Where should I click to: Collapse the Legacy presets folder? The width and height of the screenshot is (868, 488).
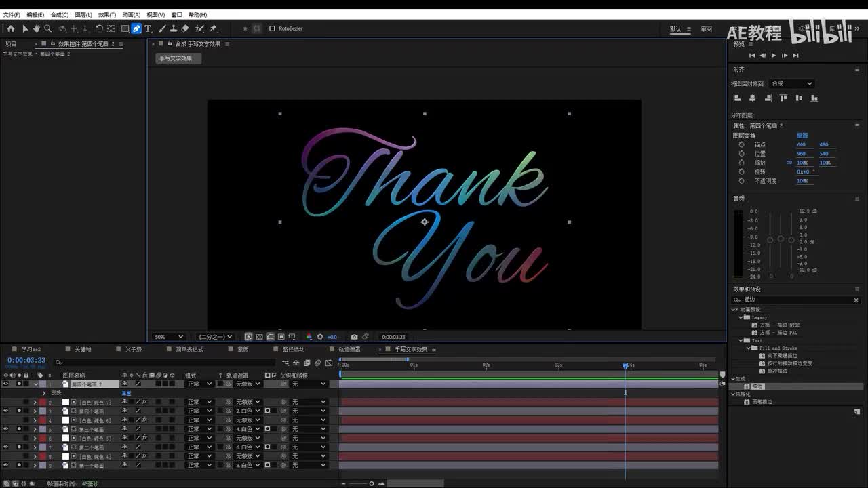pos(741,317)
